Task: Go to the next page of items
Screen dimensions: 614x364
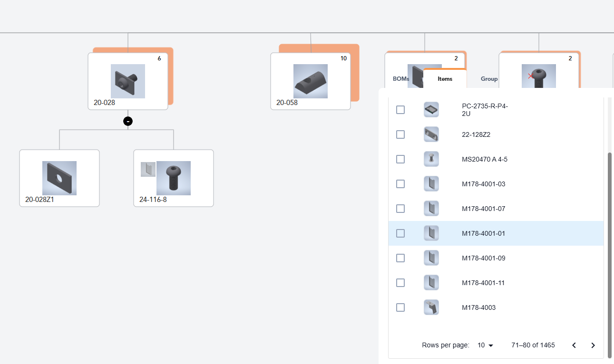Action: pos(593,345)
